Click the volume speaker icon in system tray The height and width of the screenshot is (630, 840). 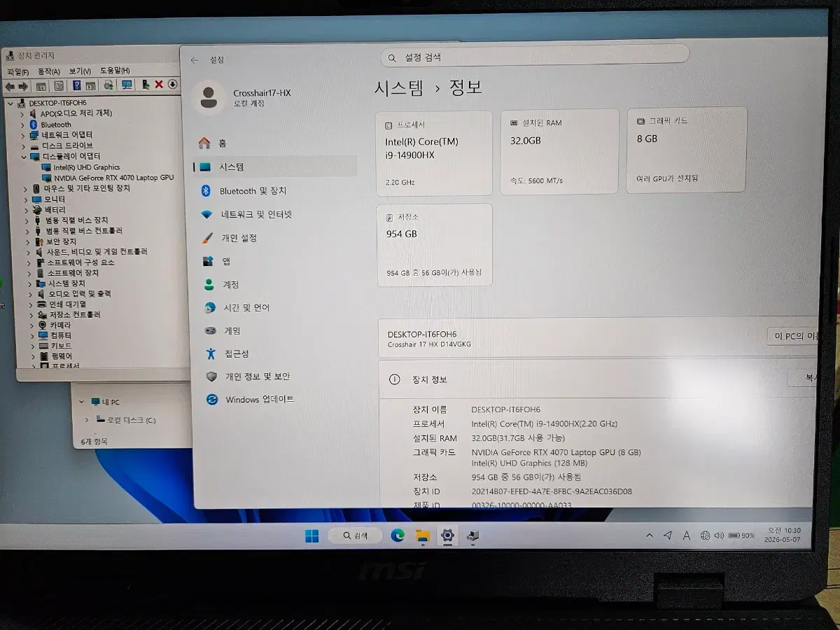coord(719,535)
